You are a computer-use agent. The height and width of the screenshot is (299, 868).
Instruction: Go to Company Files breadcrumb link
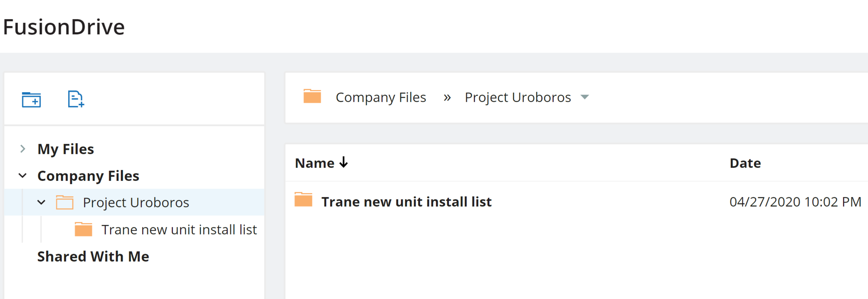click(381, 98)
